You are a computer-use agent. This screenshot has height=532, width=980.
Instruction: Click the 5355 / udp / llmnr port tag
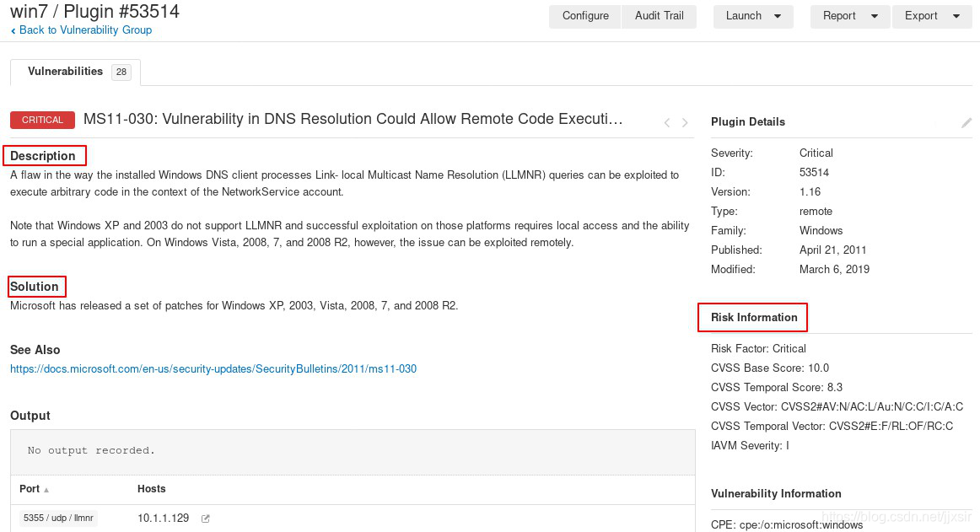click(59, 519)
